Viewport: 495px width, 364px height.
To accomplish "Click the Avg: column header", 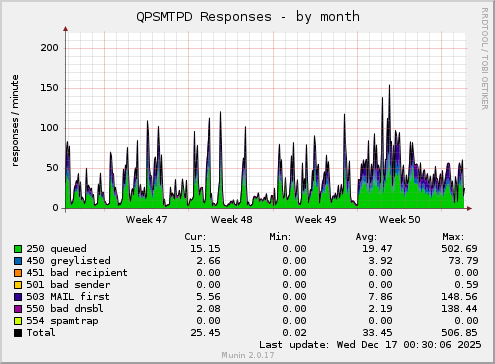I will [x=366, y=237].
